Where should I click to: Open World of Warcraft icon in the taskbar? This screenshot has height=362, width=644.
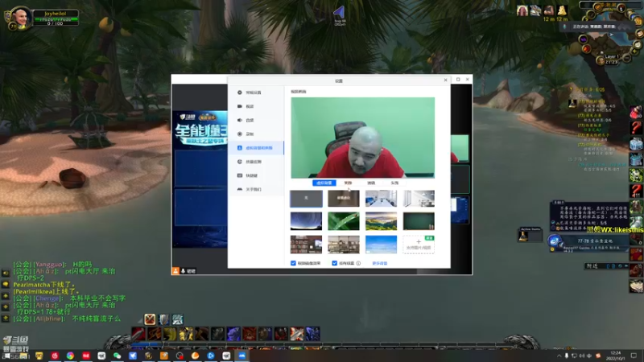(148, 356)
